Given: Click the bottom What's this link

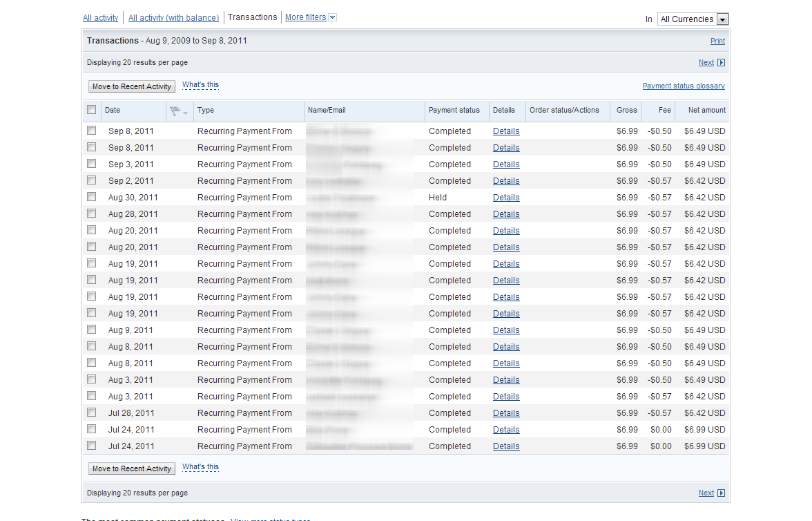Looking at the screenshot, I should 200,466.
